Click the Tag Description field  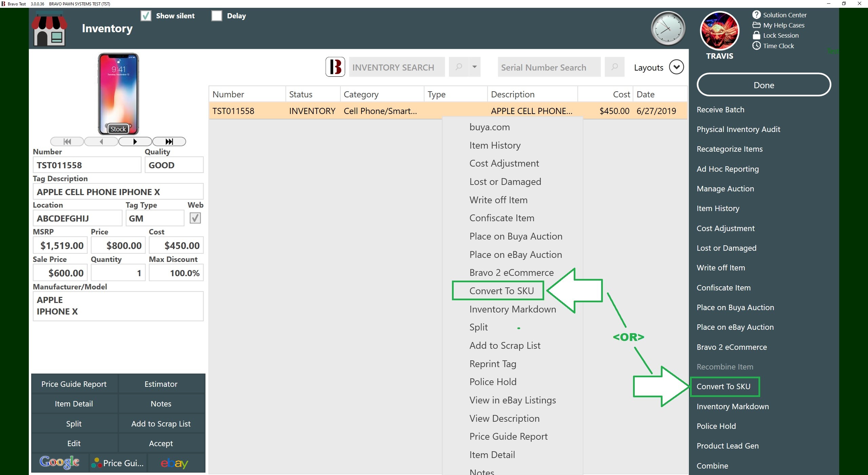tap(118, 192)
